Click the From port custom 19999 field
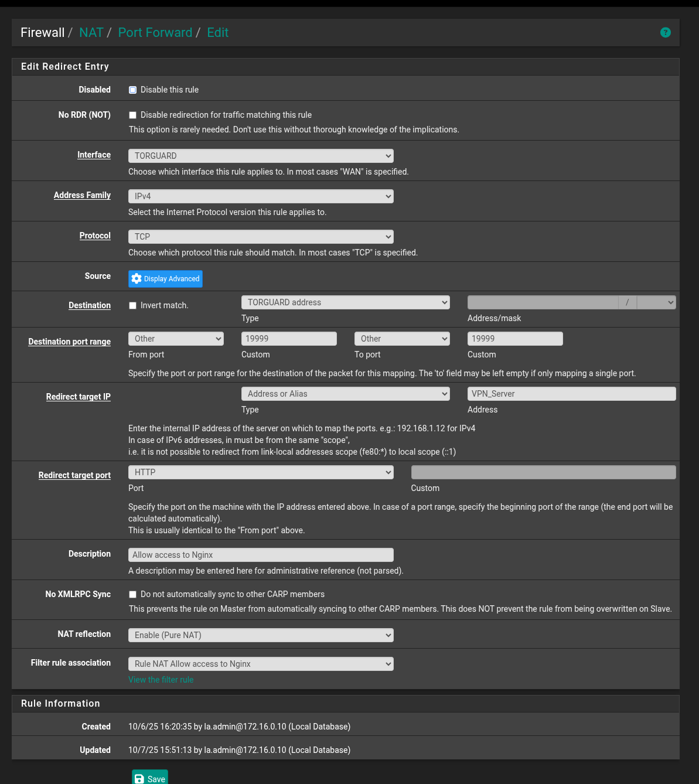Image resolution: width=699 pixels, height=784 pixels. pos(289,339)
